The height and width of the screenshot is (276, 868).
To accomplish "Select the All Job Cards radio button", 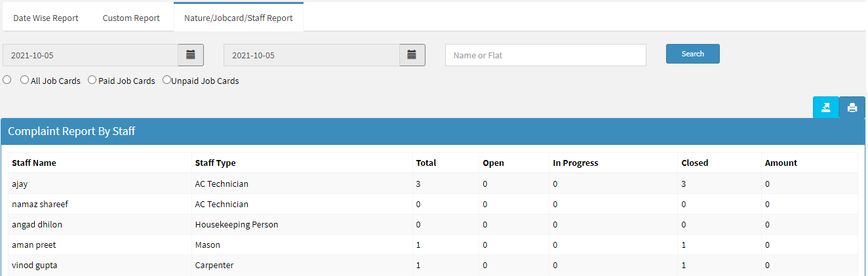I will point(24,80).
